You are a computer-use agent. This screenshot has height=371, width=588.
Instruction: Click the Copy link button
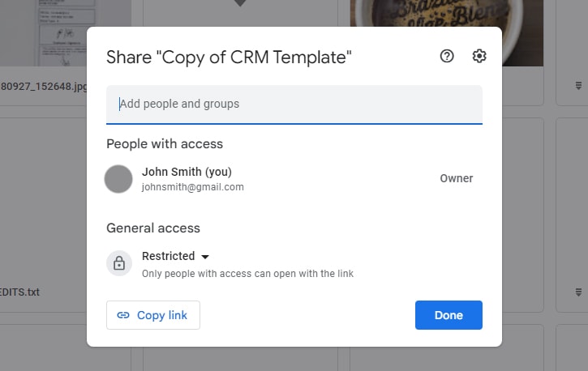(x=153, y=315)
